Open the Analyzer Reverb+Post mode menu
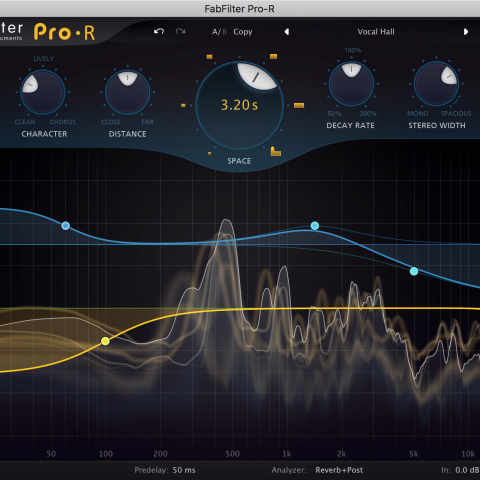480x480 pixels. pyautogui.click(x=339, y=470)
